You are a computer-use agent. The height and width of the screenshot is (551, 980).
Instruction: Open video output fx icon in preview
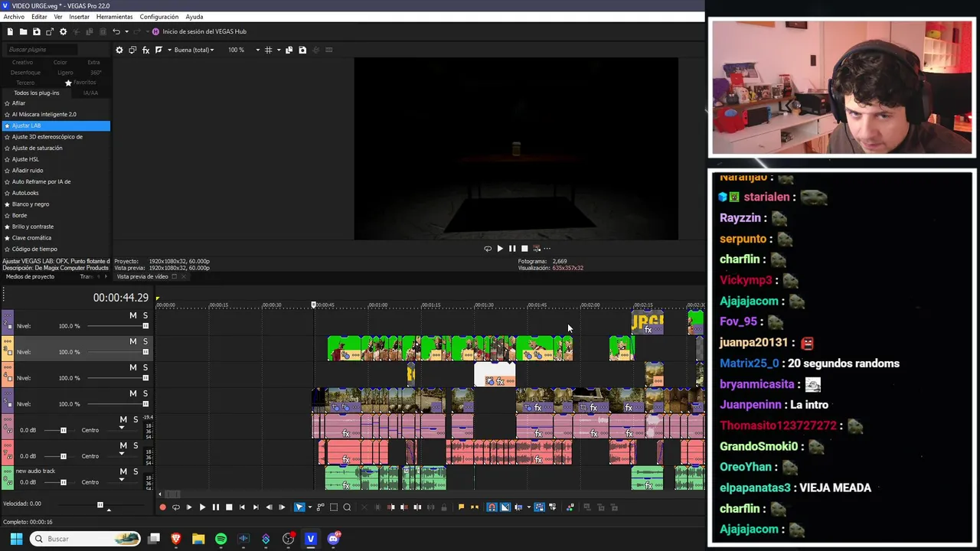point(145,50)
